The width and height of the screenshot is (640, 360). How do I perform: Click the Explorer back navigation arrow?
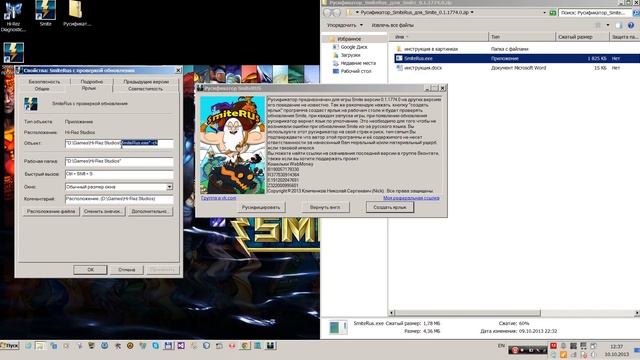point(328,13)
